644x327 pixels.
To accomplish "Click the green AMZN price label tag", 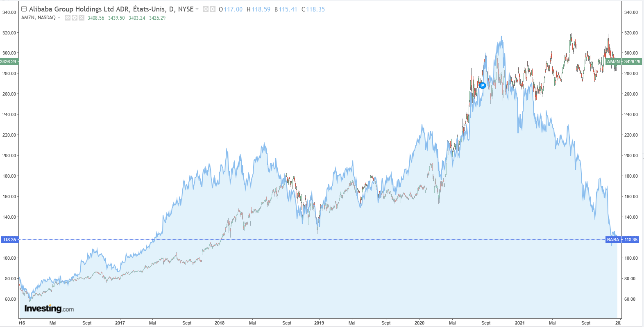I will point(613,62).
